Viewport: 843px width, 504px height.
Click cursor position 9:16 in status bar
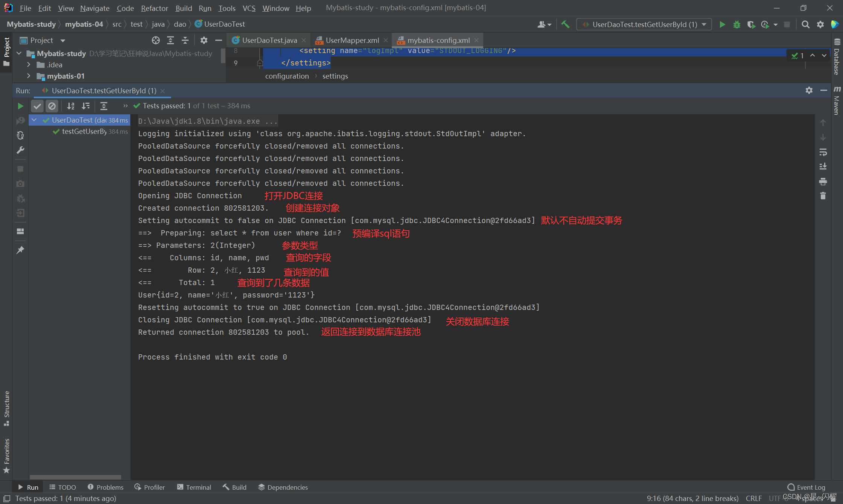[692, 498]
